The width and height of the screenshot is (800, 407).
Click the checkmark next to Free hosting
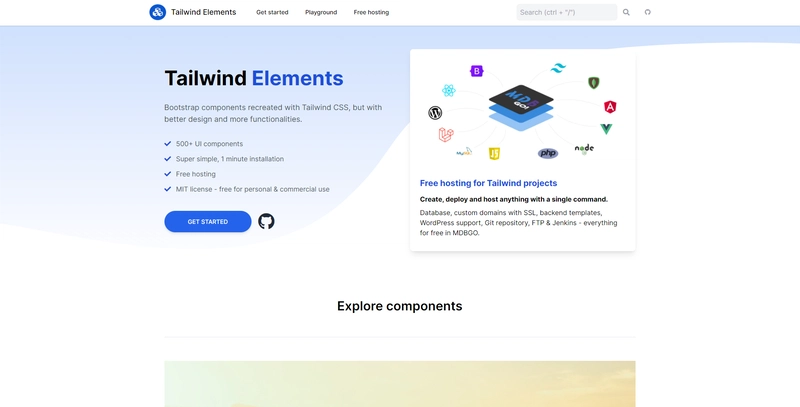167,174
